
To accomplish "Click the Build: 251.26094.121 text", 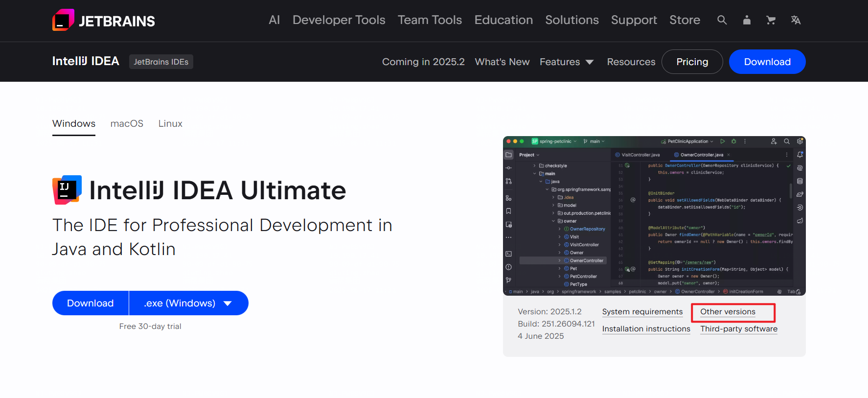I will pyautogui.click(x=556, y=324).
